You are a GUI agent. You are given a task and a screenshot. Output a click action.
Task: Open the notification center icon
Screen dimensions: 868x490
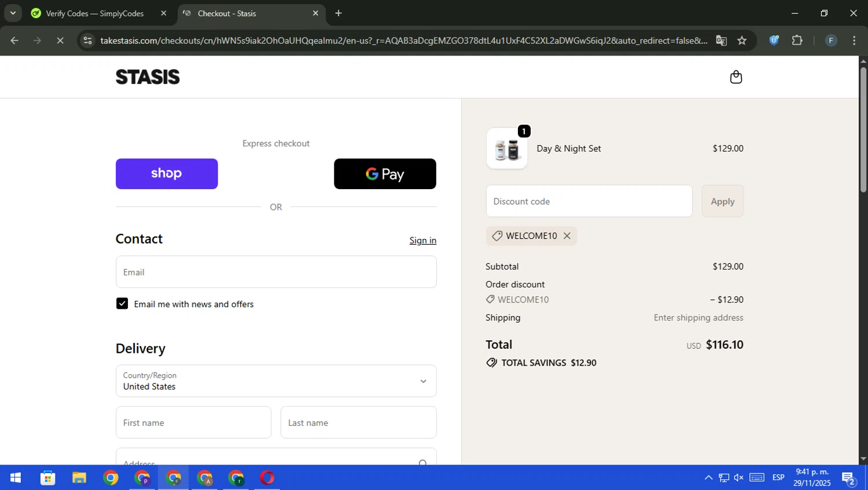click(849, 478)
